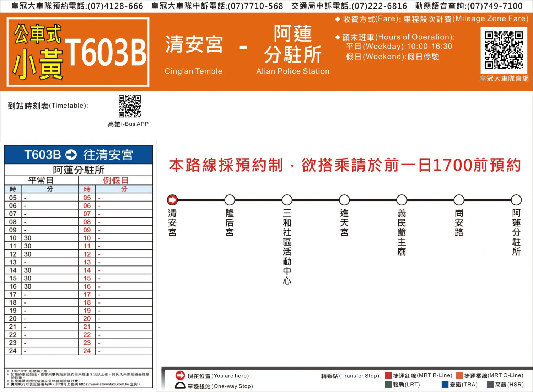Image resolution: width=533 pixels, height=392 pixels.
Task: Click the red arrow at 清安宮 stop
Action: coord(172,200)
